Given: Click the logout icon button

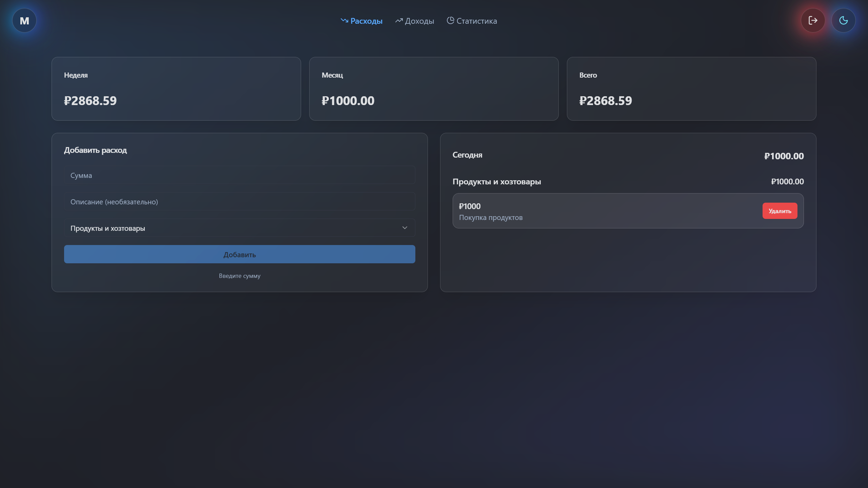Looking at the screenshot, I should [x=813, y=21].
